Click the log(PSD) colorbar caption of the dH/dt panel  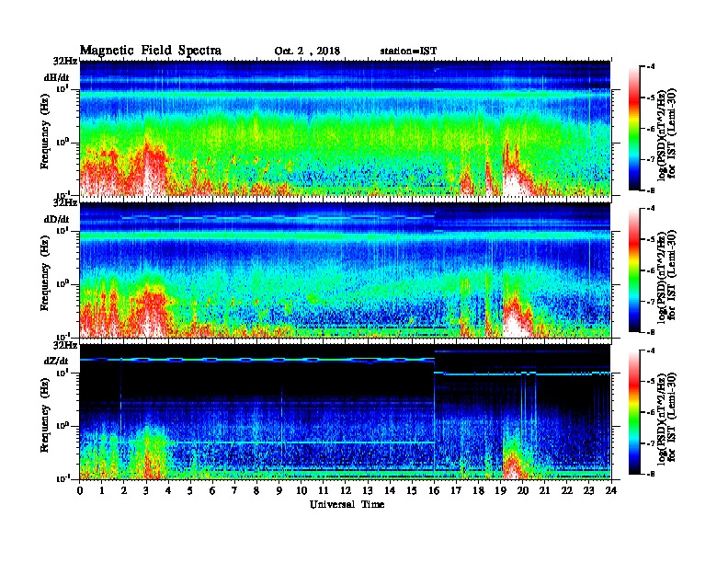(x=665, y=134)
